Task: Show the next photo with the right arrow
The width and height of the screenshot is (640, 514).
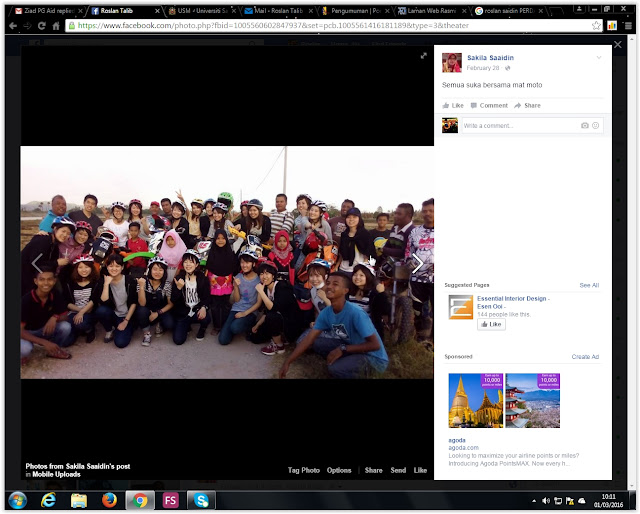Action: click(x=417, y=263)
